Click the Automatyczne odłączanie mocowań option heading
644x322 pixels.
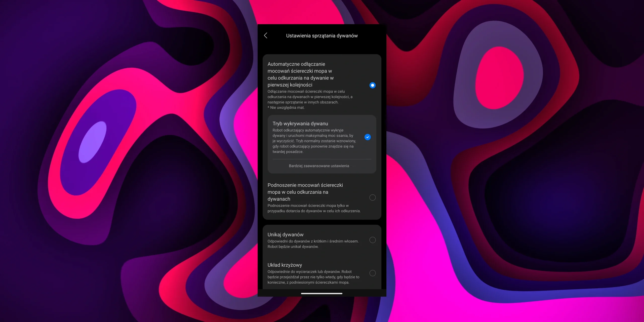[x=300, y=74]
